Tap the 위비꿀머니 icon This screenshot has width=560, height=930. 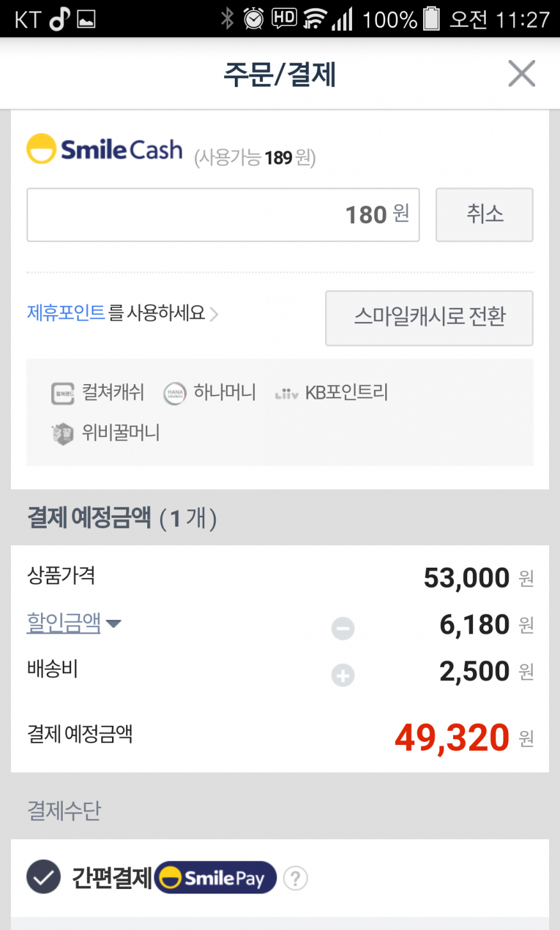tap(63, 433)
